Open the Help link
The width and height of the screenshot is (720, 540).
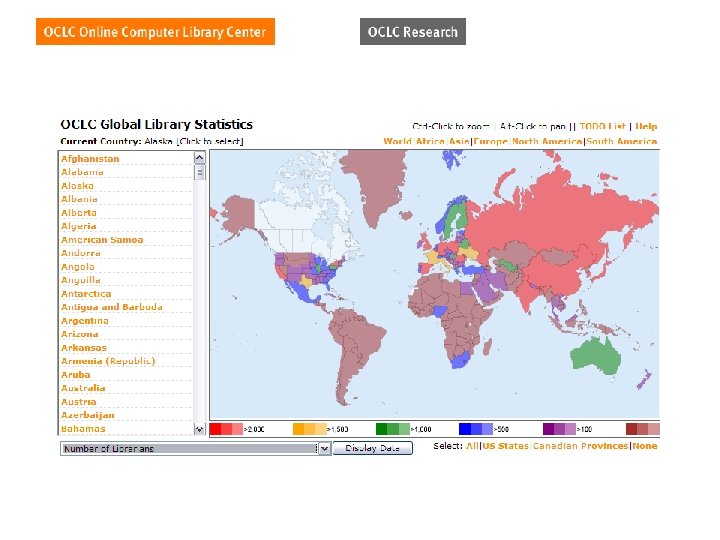pyautogui.click(x=646, y=126)
